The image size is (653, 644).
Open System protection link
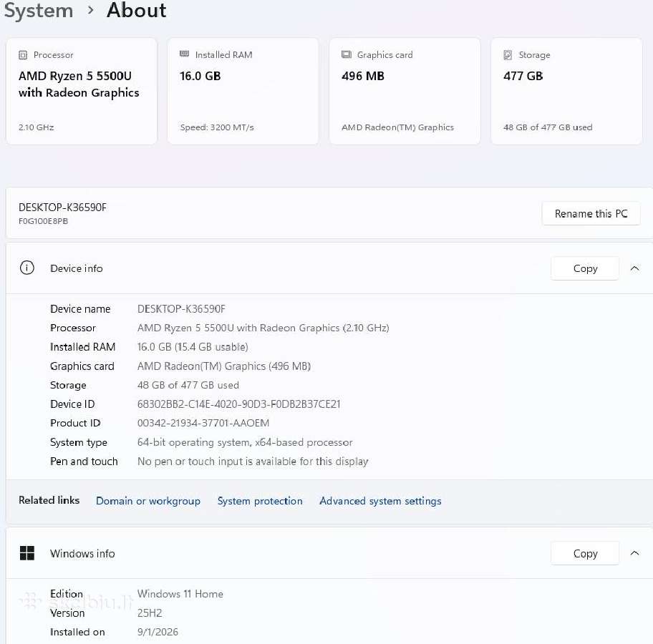pyautogui.click(x=260, y=501)
